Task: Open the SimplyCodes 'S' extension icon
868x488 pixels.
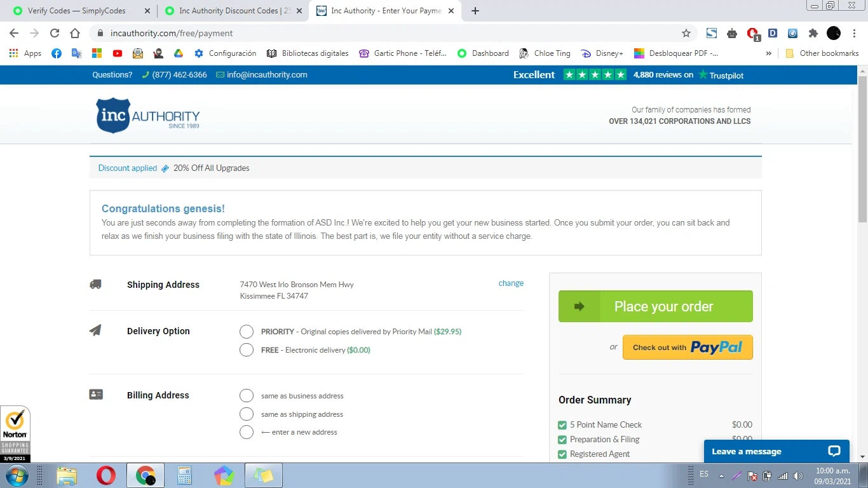Action: pos(712,33)
